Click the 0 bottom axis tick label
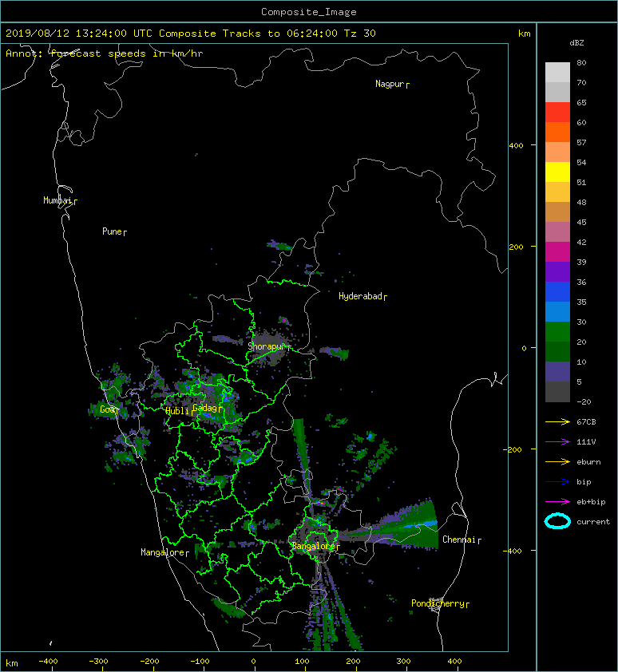The height and width of the screenshot is (672, 618). tap(253, 662)
